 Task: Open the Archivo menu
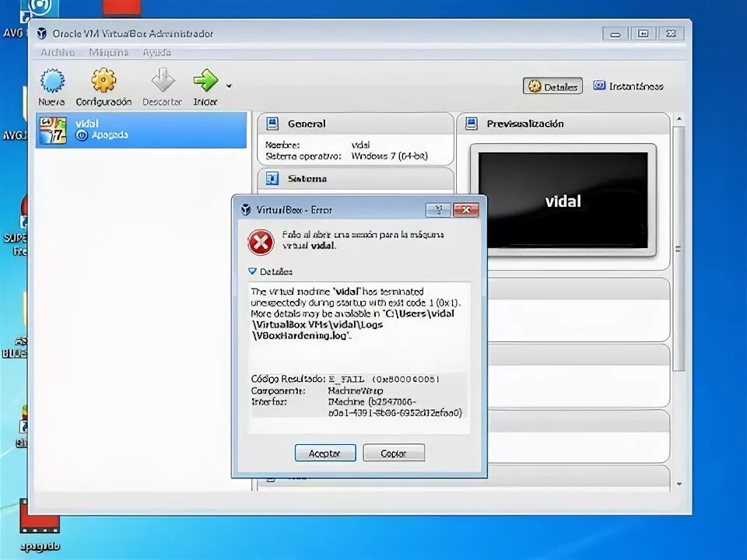pyautogui.click(x=57, y=52)
